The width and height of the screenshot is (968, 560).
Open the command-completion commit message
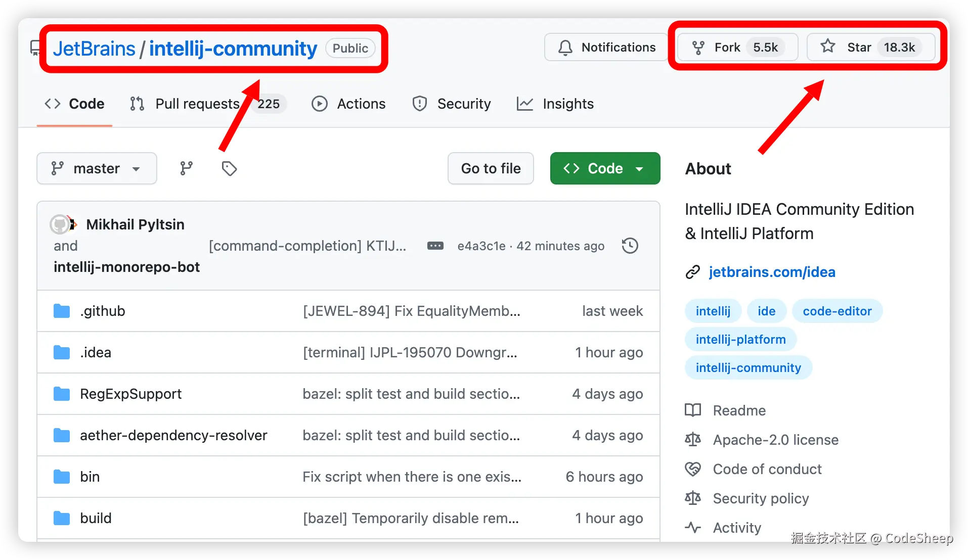307,246
